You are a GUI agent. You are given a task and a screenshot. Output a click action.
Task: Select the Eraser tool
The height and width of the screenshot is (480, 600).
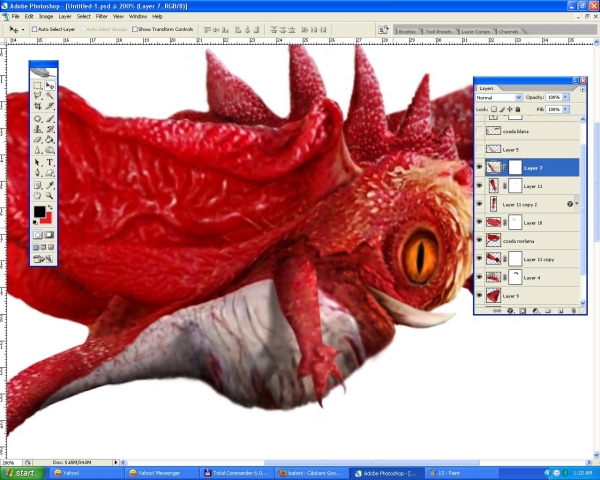(x=38, y=140)
